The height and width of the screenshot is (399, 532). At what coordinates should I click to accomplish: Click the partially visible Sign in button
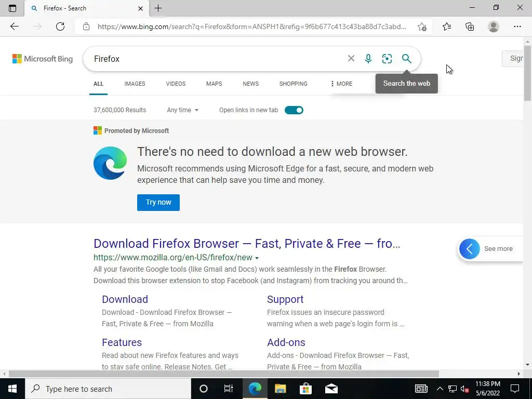[x=513, y=58]
